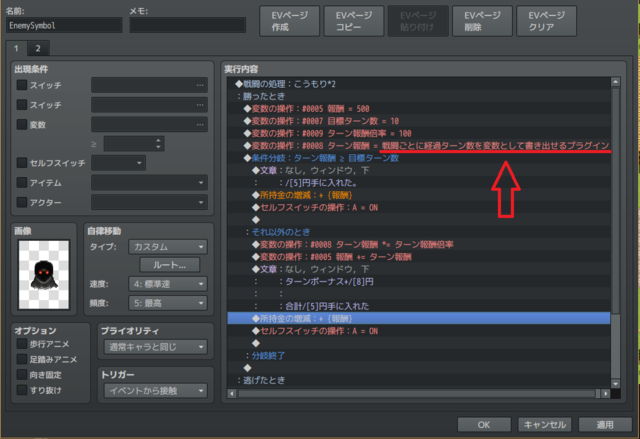Screen dimensions: 640x439
Task: Click the ルート... button
Action: [170, 265]
